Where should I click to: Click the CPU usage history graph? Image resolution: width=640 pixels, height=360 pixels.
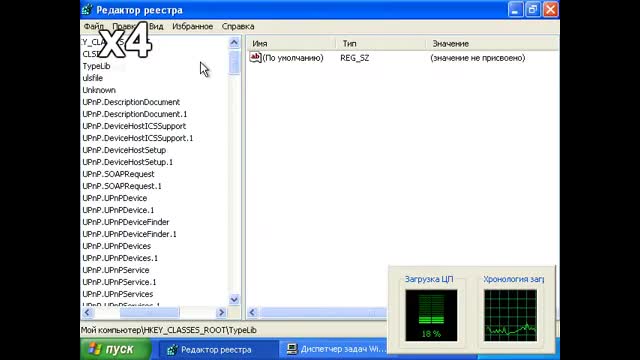click(510, 315)
